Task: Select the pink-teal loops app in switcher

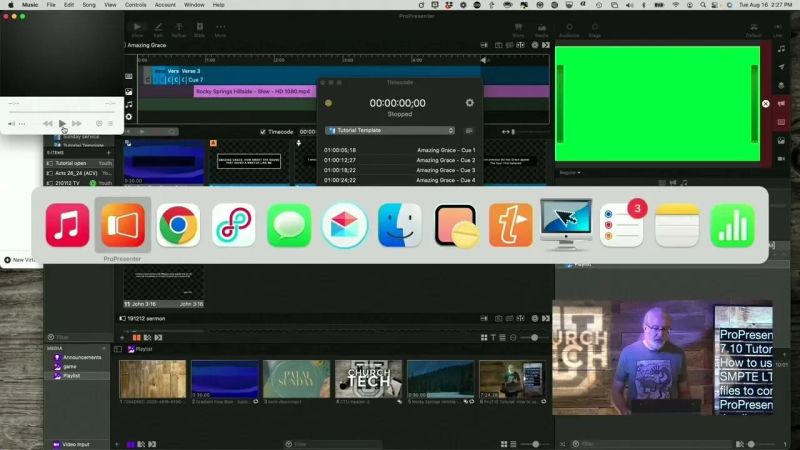Action: (x=234, y=225)
